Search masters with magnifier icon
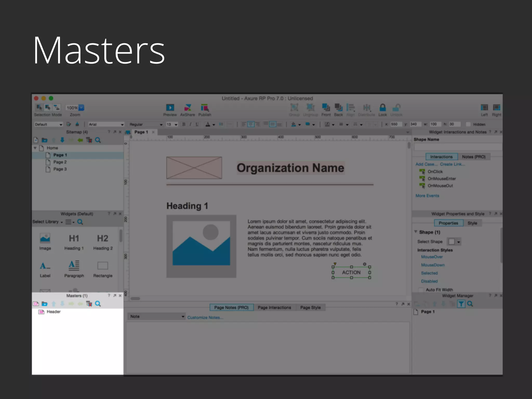 pos(98,304)
